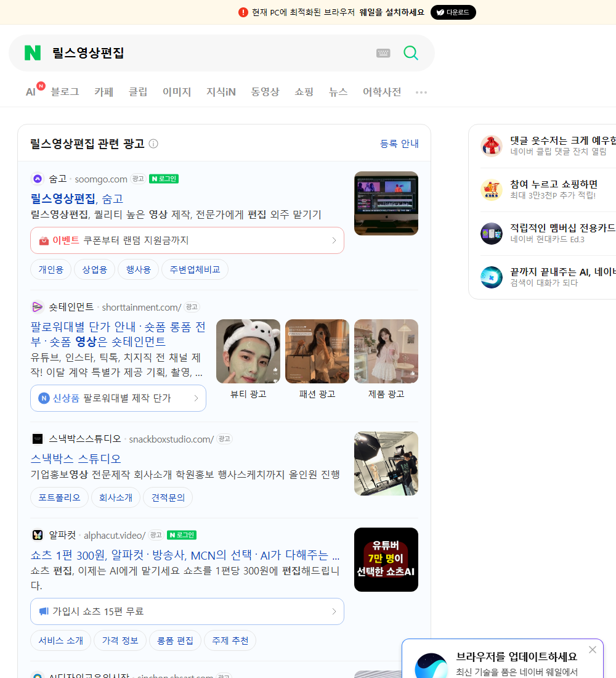The width and height of the screenshot is (616, 678).
Task: Click the N로그인 badge beside soomgo.com
Action: 164,179
